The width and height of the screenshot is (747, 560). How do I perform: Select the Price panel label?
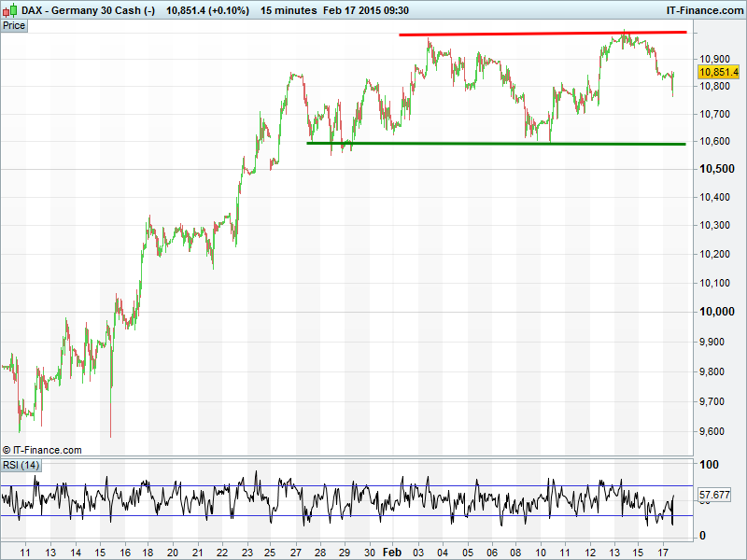pos(14,25)
